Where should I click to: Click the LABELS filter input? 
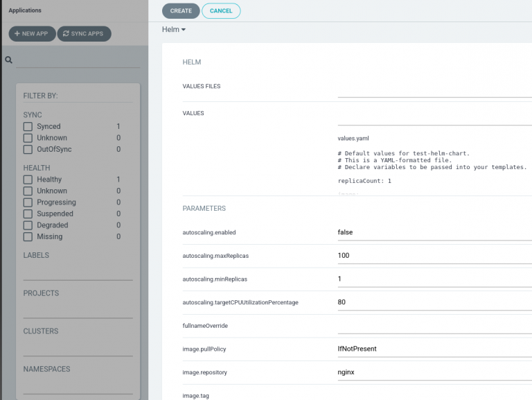pyautogui.click(x=78, y=273)
